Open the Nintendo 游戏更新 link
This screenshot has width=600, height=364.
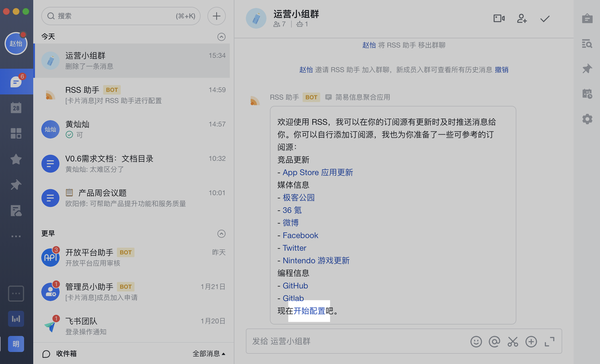pyautogui.click(x=316, y=261)
